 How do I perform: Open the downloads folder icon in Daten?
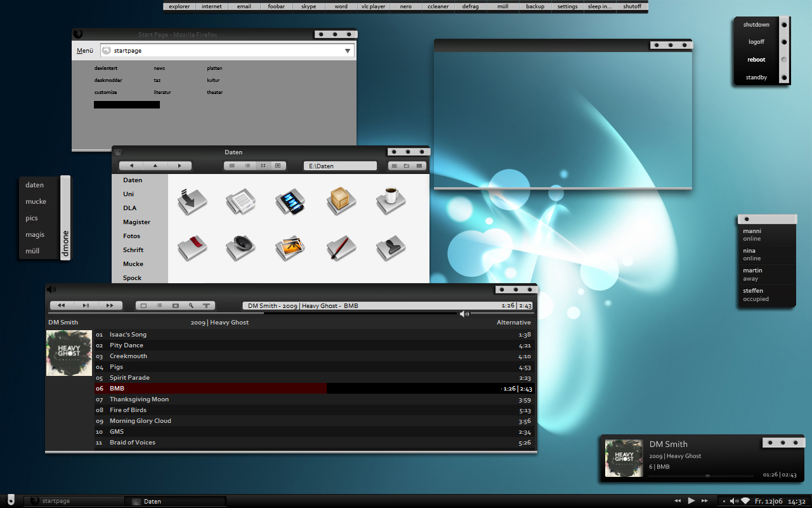click(192, 202)
